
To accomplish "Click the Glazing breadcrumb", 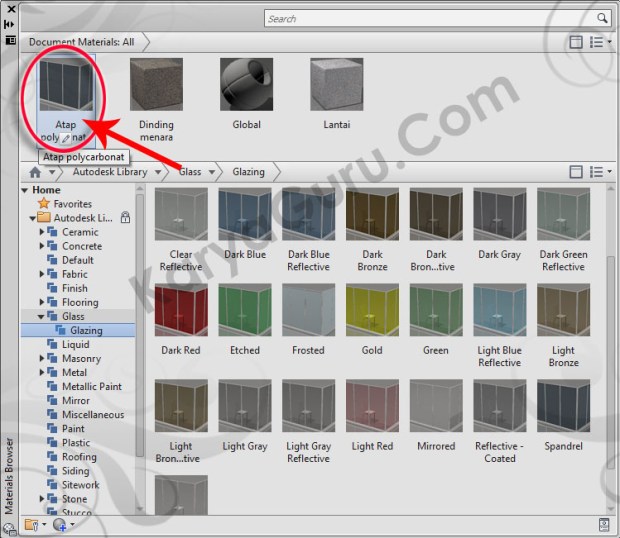I will (248, 172).
